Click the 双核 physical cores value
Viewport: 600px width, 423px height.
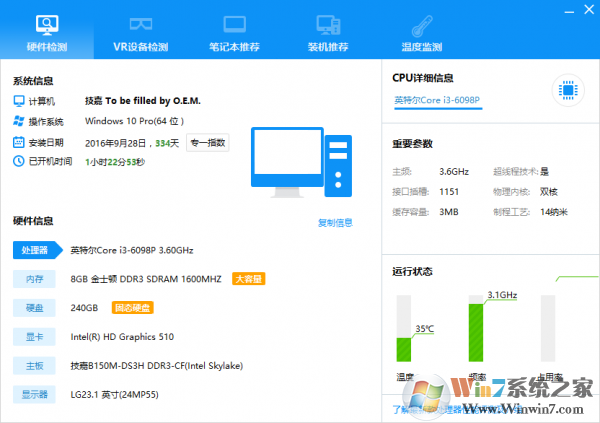tap(548, 192)
